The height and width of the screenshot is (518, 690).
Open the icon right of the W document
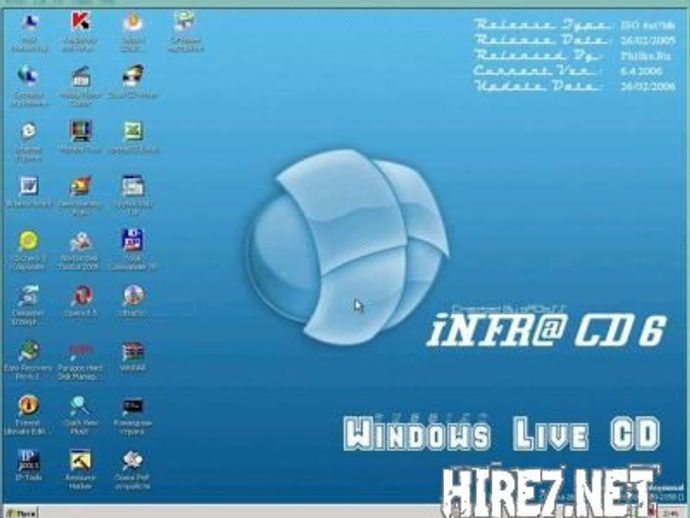[81, 186]
